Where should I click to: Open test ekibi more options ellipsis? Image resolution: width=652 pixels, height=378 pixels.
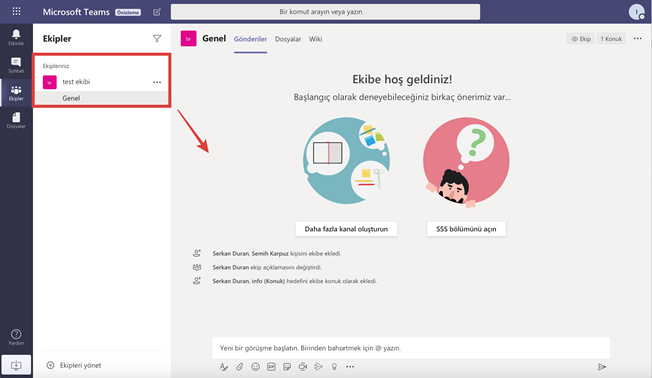[157, 82]
